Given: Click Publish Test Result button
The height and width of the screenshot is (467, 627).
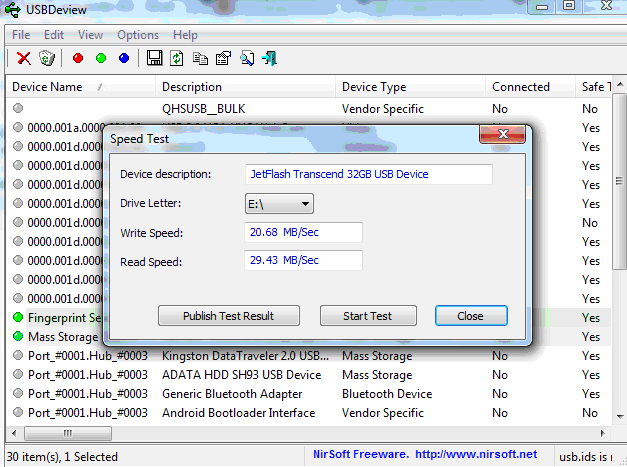Looking at the screenshot, I should click(228, 316).
